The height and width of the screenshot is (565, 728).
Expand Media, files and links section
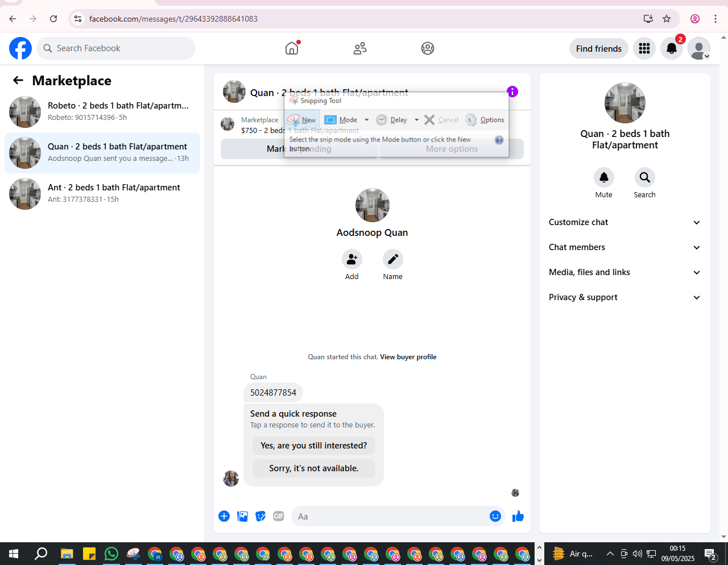tap(625, 272)
